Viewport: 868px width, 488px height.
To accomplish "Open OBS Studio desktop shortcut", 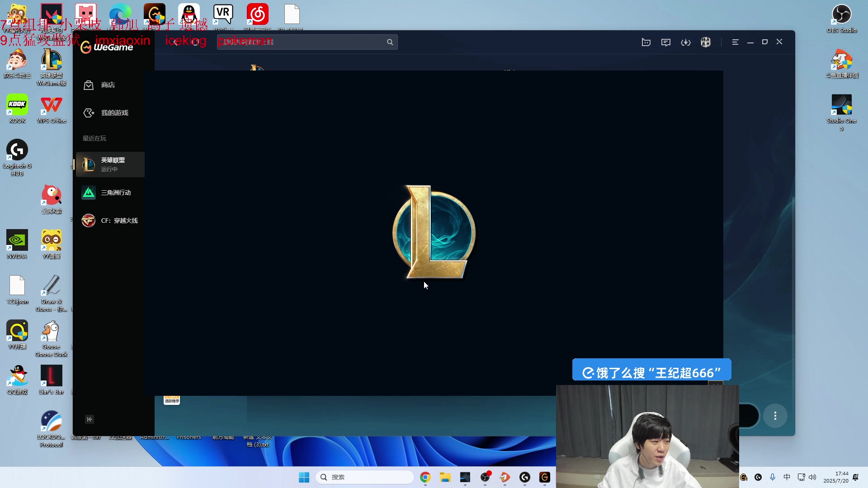I will pyautogui.click(x=841, y=18).
